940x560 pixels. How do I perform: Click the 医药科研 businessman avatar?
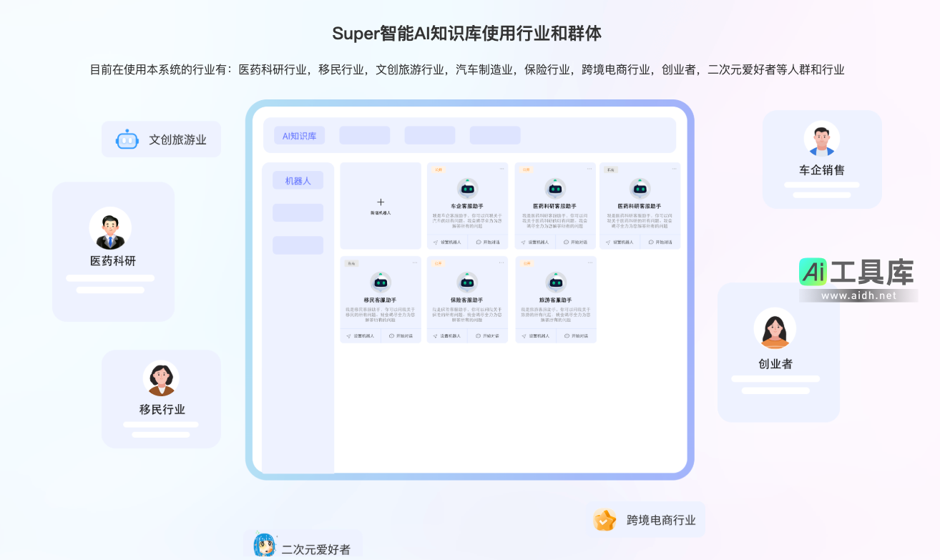pyautogui.click(x=110, y=228)
